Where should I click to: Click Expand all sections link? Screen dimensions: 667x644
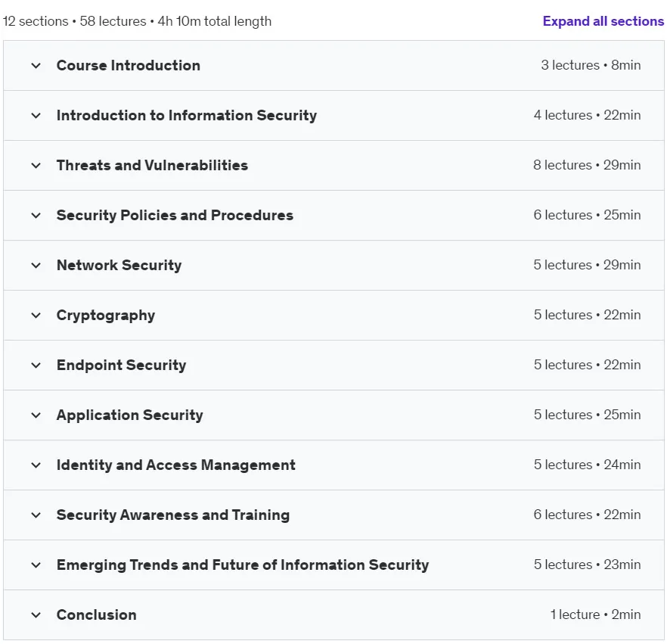tap(603, 21)
